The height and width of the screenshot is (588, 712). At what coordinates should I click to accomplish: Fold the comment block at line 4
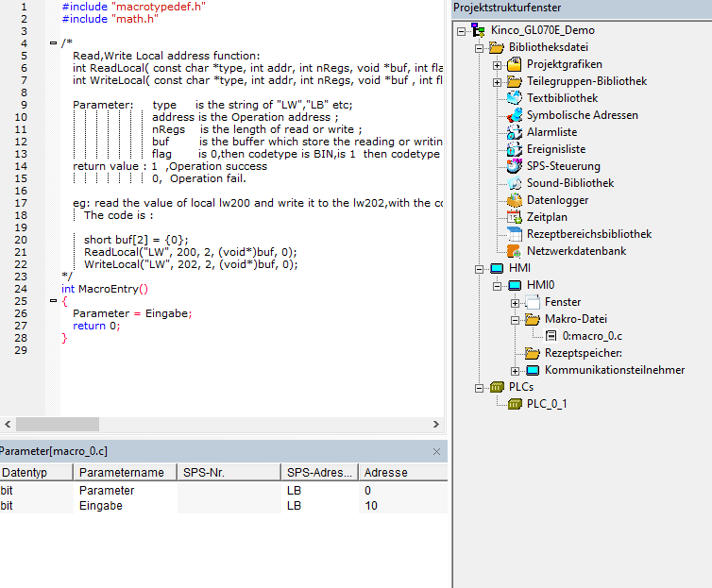(x=53, y=43)
